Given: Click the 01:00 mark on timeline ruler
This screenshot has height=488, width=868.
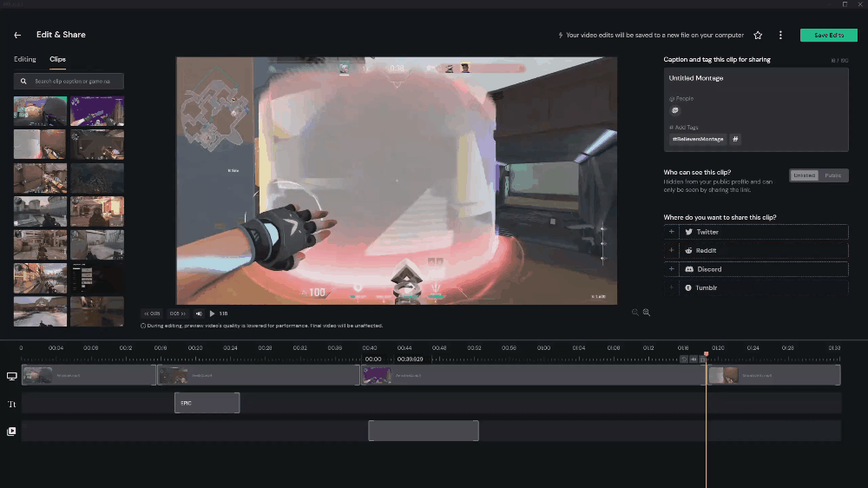Looking at the screenshot, I should tap(543, 348).
